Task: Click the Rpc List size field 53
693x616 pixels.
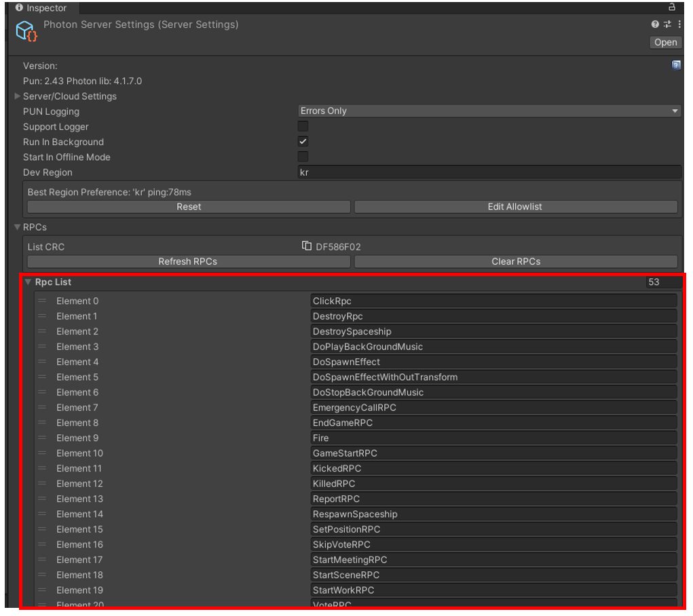Action: click(663, 282)
